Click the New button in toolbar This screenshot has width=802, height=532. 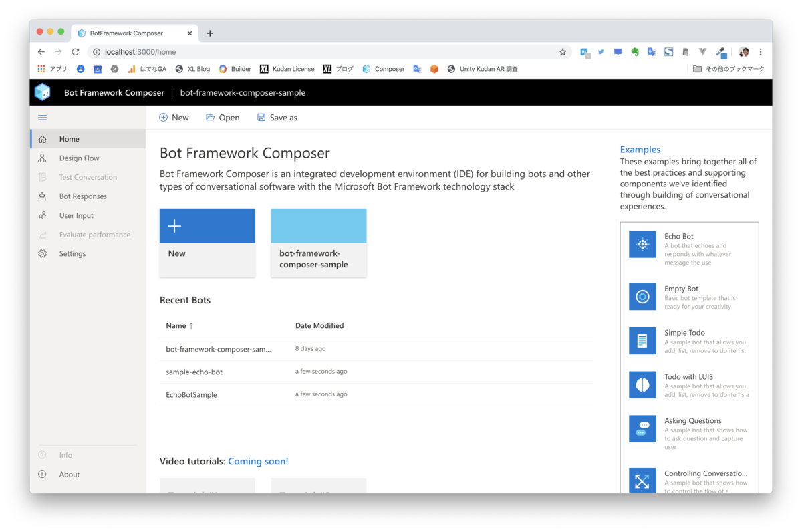click(174, 118)
